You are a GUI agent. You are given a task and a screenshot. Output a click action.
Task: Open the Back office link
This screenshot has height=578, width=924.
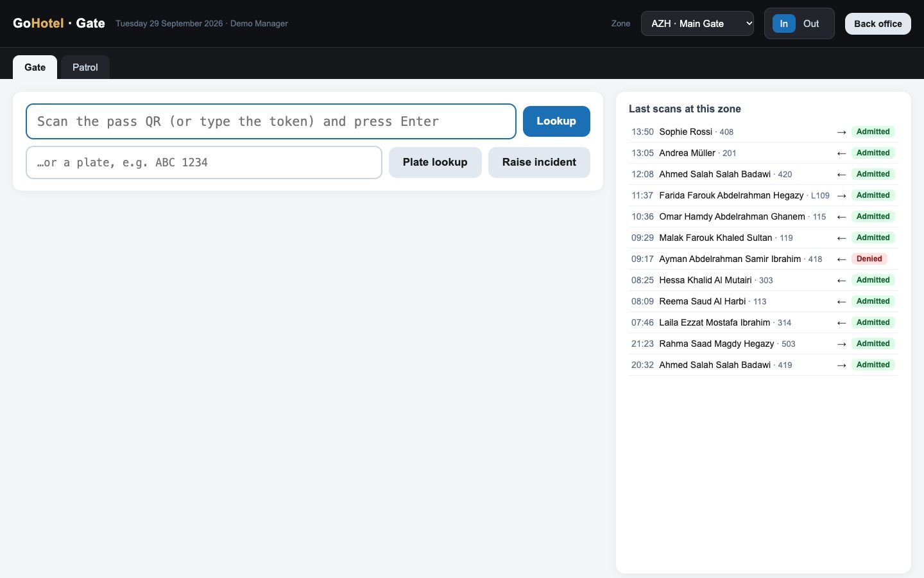pyautogui.click(x=878, y=24)
